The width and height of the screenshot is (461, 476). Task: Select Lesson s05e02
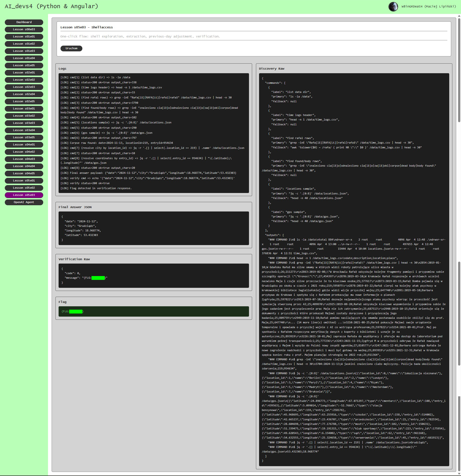(x=24, y=188)
